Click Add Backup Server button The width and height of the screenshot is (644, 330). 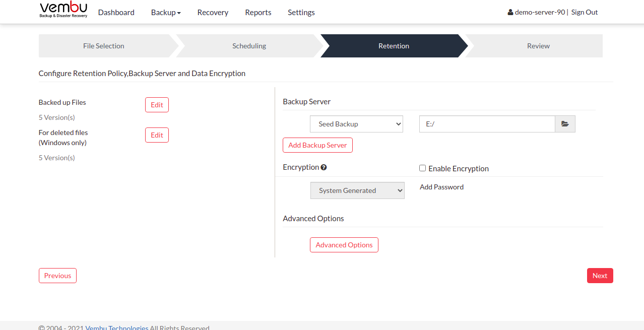(x=317, y=145)
